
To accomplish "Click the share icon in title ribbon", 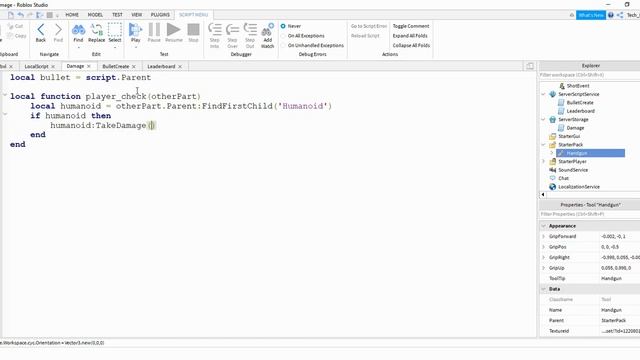I will [x=620, y=15].
